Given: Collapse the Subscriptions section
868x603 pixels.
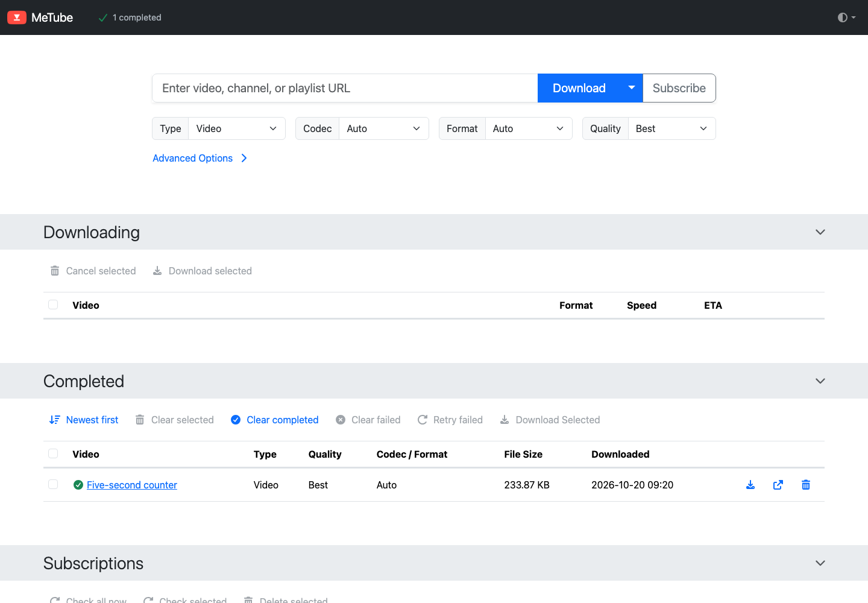Looking at the screenshot, I should point(820,563).
